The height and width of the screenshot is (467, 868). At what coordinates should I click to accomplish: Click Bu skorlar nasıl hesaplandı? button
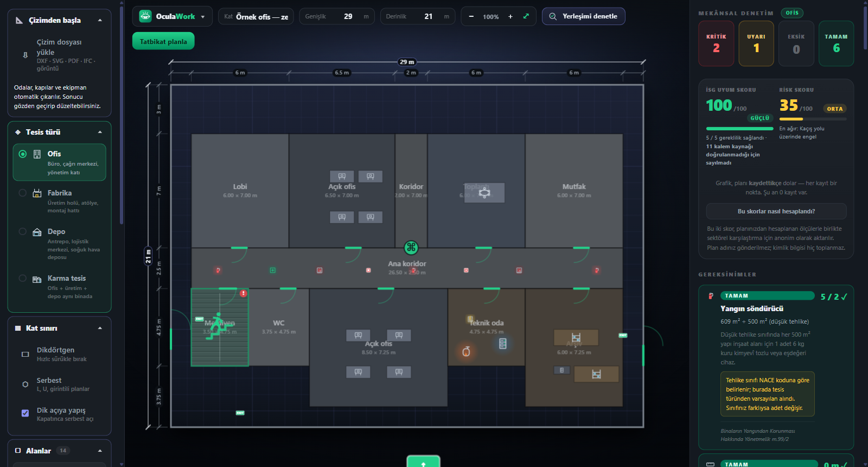click(776, 211)
